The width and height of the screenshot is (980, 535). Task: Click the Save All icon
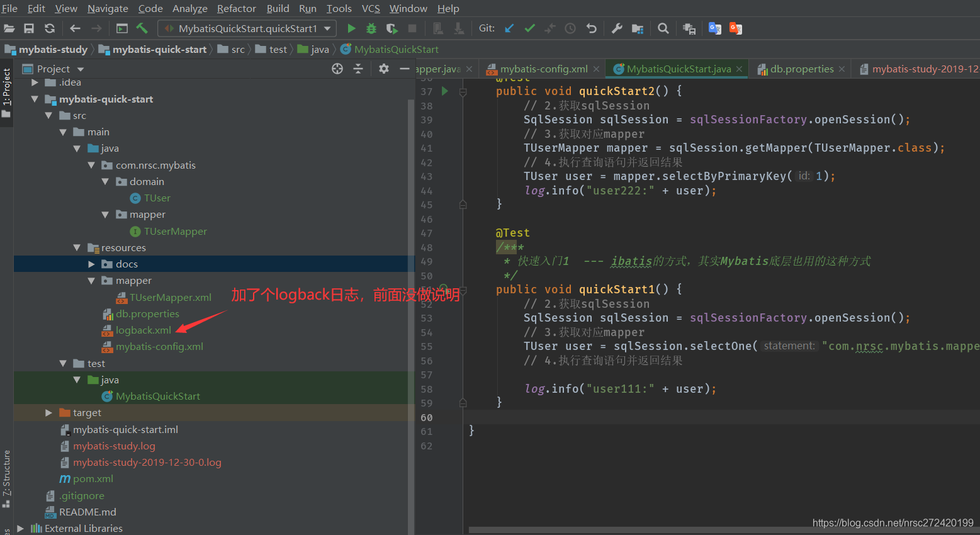click(x=29, y=28)
